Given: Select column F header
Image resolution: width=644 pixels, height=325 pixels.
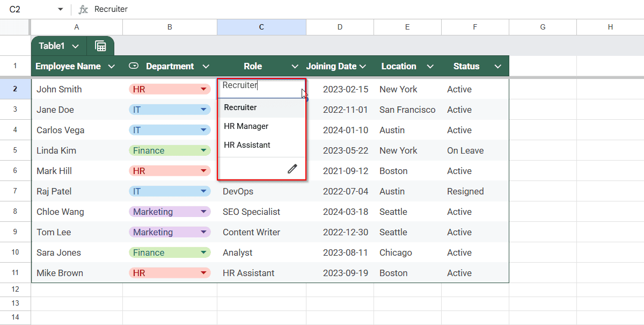Looking at the screenshot, I should tap(475, 27).
